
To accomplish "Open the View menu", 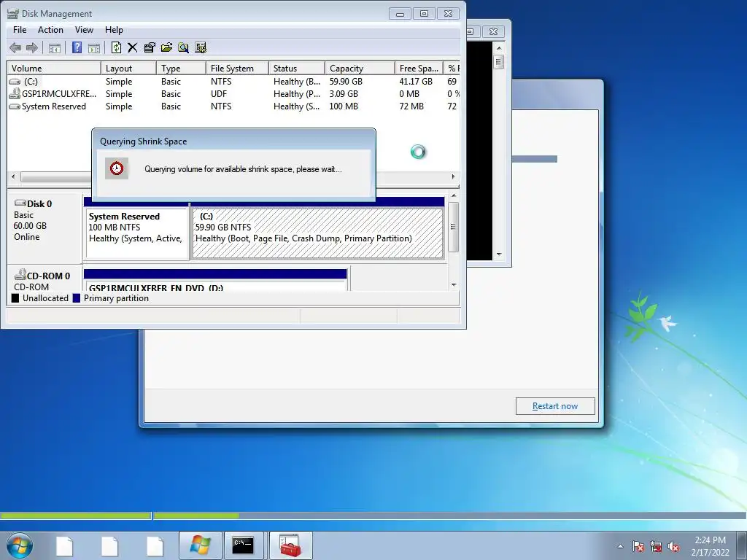I will coord(84,29).
